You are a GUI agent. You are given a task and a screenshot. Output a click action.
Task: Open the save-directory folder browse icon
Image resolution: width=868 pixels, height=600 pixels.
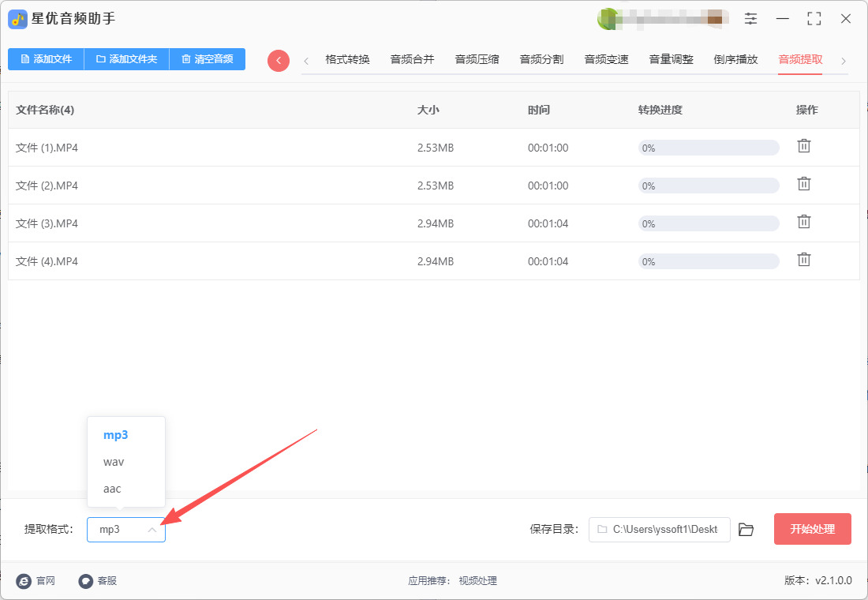point(746,530)
